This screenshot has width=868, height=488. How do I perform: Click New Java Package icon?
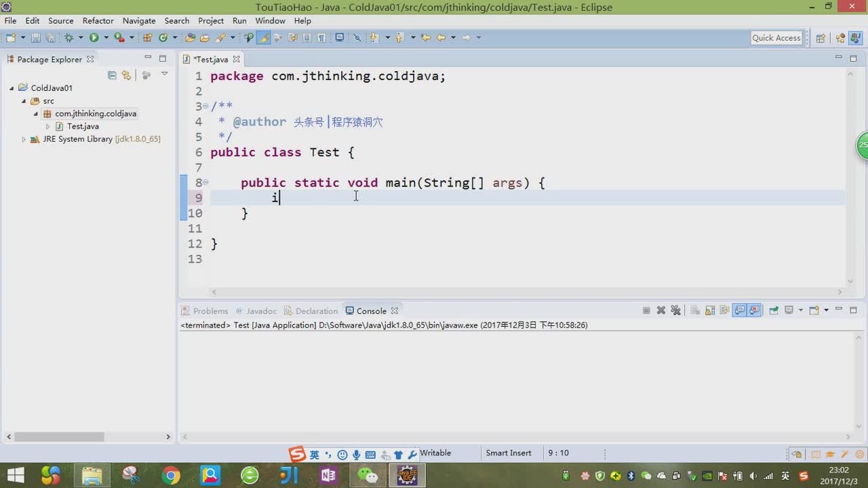[x=147, y=38]
